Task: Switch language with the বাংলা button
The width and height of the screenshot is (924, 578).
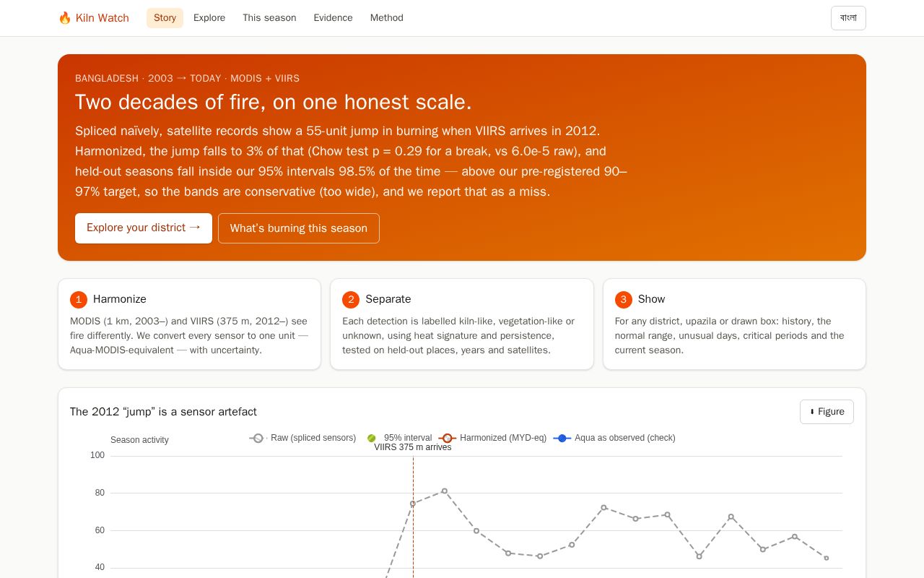Action: click(x=848, y=18)
